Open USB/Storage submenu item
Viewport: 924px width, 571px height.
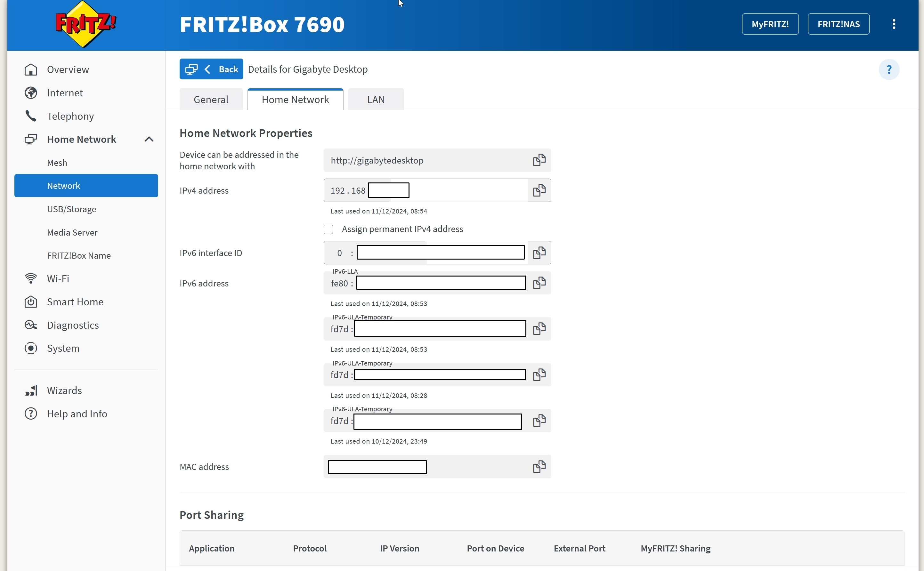coord(71,209)
